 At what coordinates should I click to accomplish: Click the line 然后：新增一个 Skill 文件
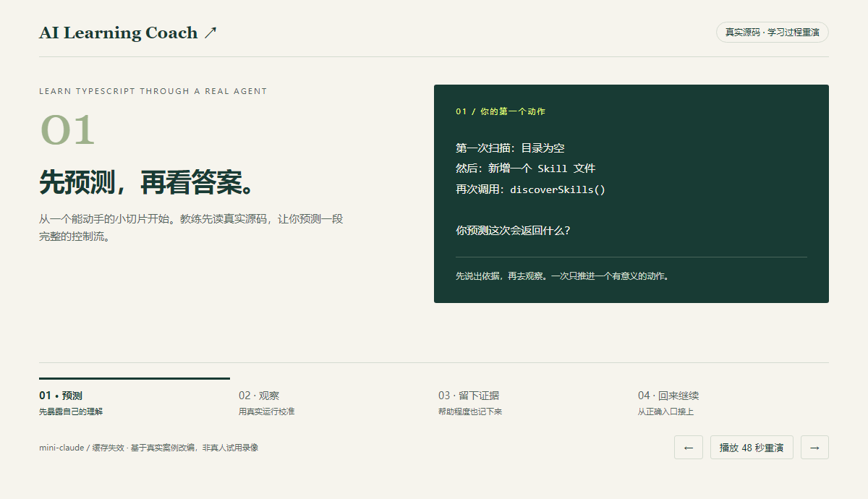(x=526, y=169)
